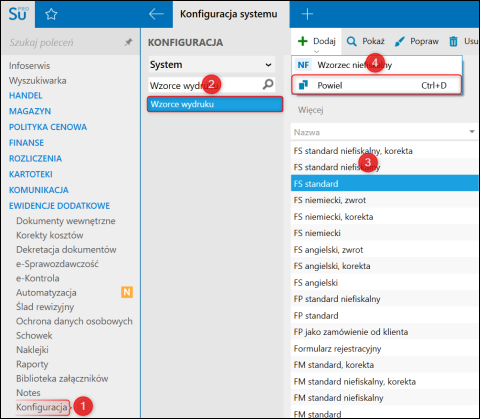
Task: Click Pokaż magnifier icon
Action: 351,41
